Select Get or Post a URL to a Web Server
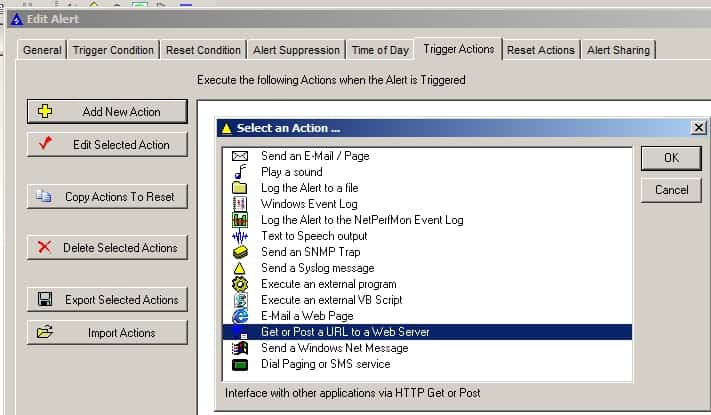Screen dimensions: 711x415 point(427,332)
